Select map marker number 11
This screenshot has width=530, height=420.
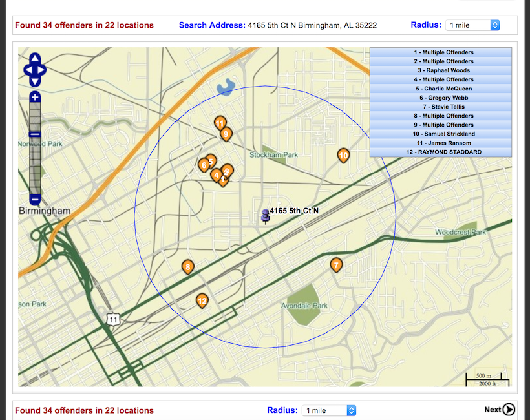[x=220, y=123]
